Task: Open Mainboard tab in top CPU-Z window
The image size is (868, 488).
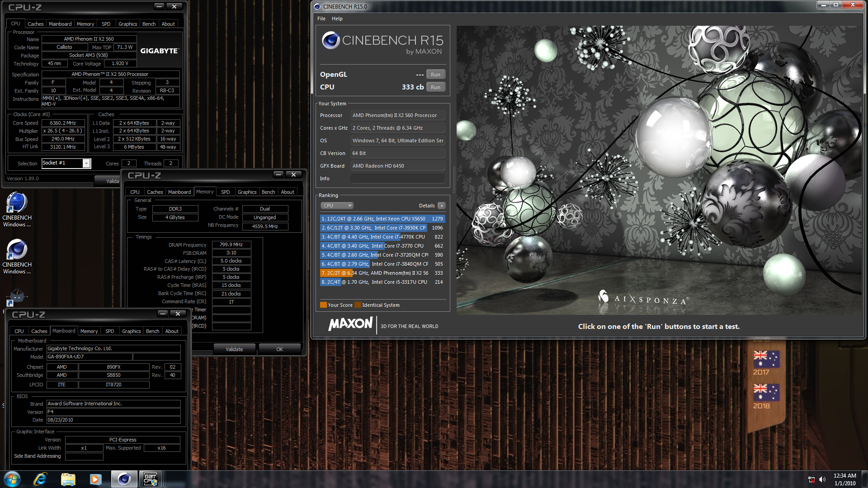Action: (60, 24)
